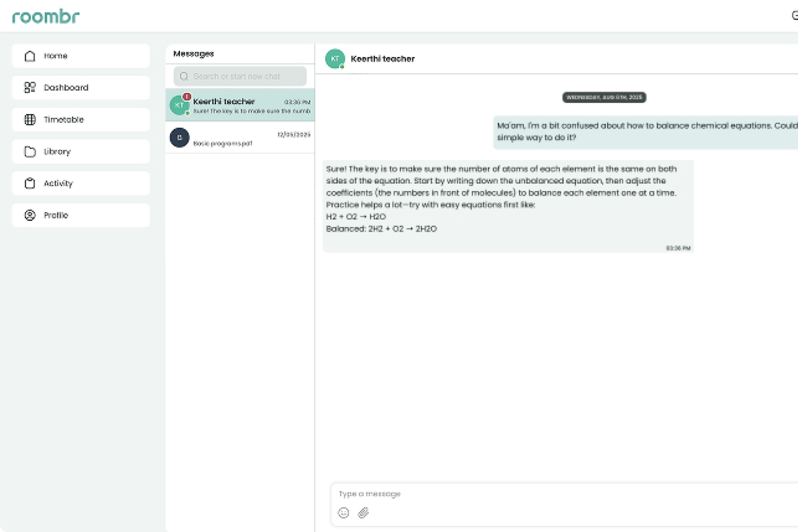
Task: Go to Home in sidebar
Action: [x=81, y=56]
